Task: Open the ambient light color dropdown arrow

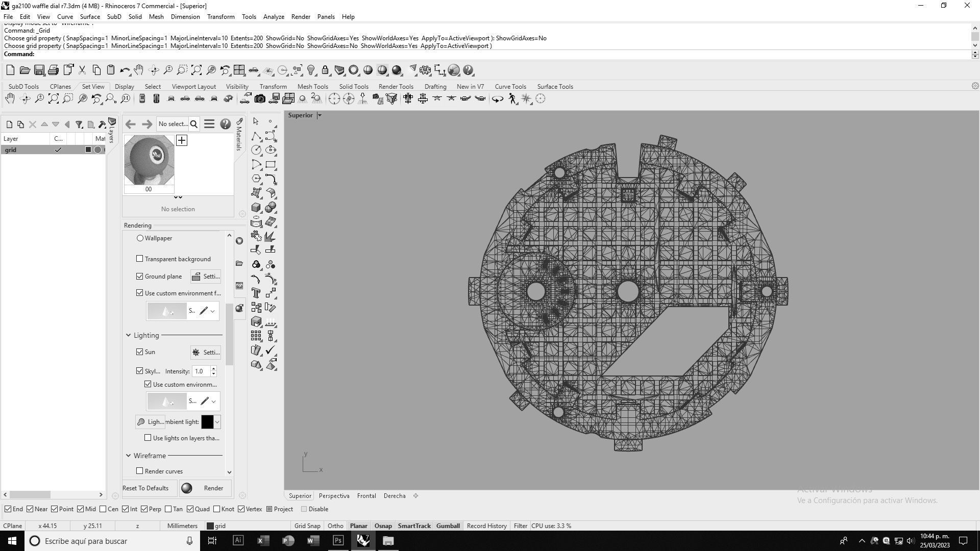Action: tap(217, 422)
